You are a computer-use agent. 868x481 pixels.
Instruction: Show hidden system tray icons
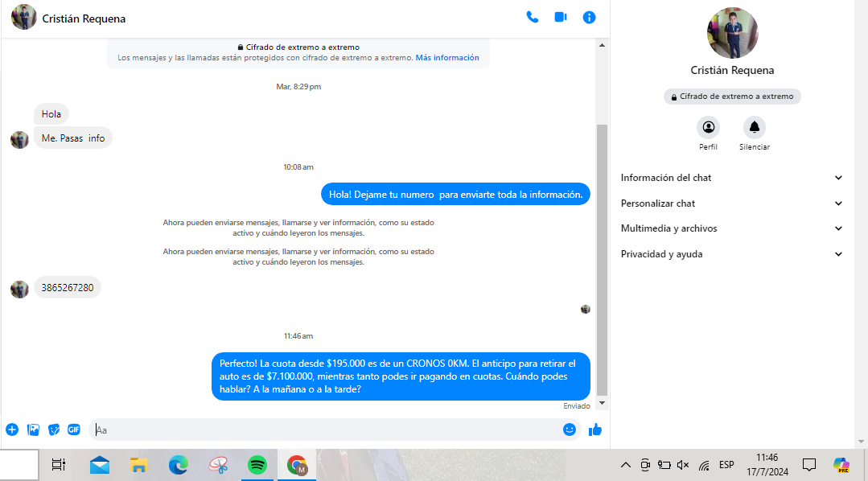[626, 465]
